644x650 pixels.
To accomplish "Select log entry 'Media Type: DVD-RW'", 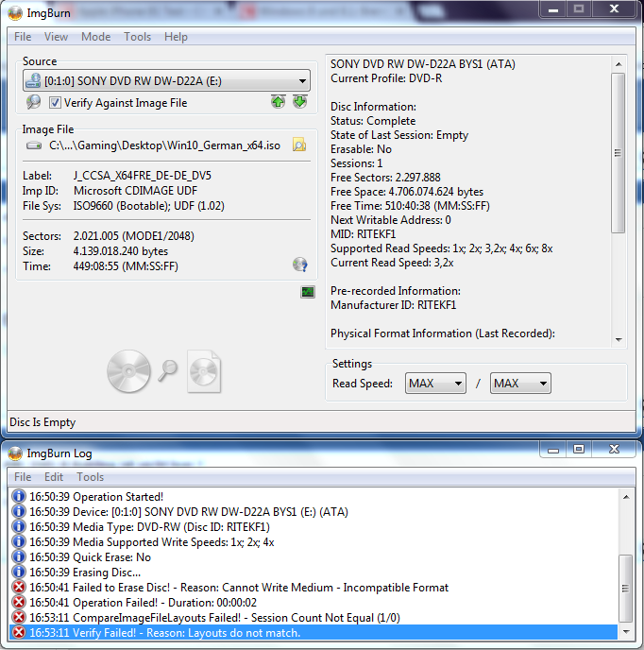I will [x=314, y=527].
